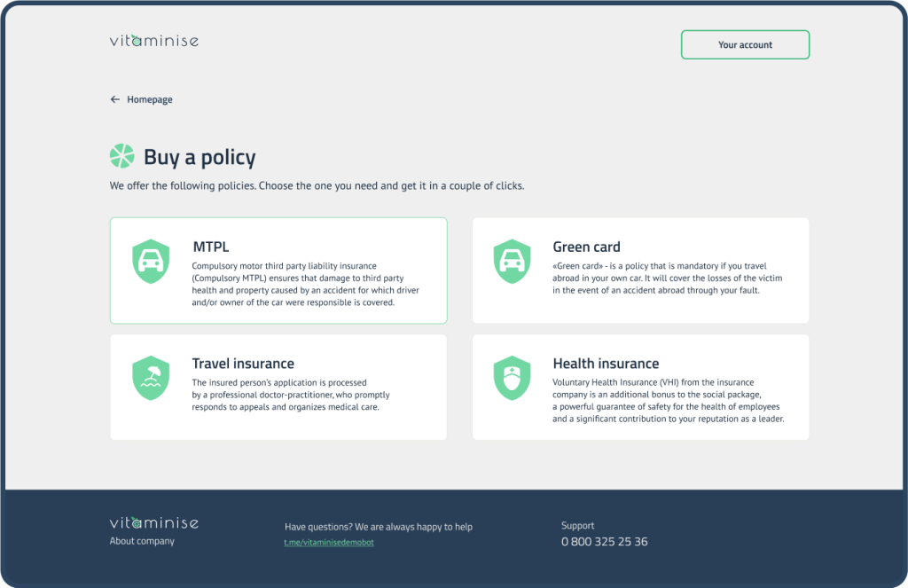Click the Travel insurance description text
The height and width of the screenshot is (588, 908).
tap(291, 395)
